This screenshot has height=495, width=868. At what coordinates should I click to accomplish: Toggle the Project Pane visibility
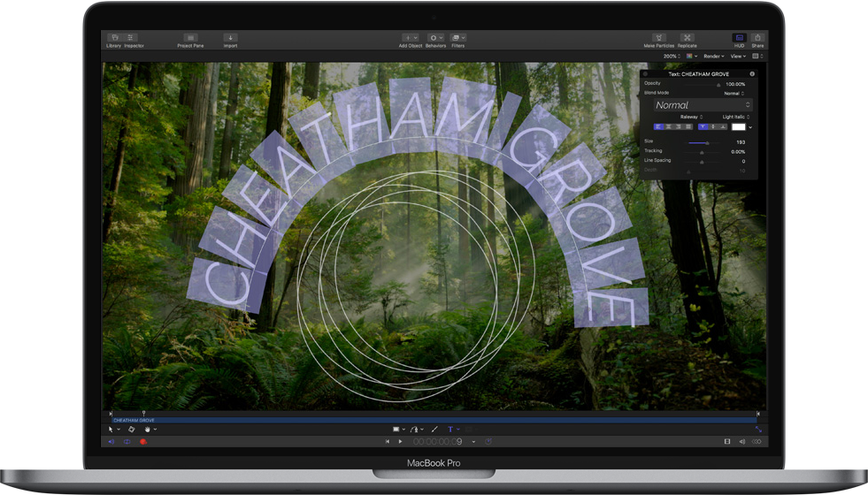[x=190, y=39]
